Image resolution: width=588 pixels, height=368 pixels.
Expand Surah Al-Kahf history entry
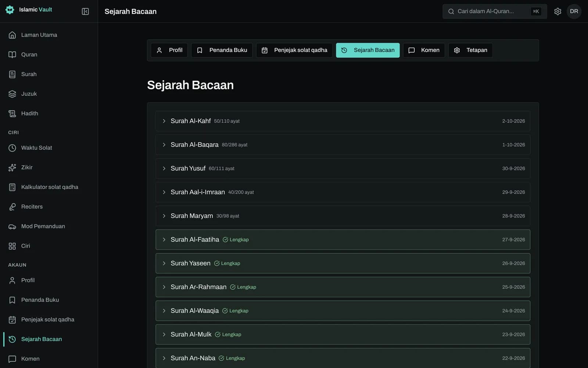[x=343, y=121]
